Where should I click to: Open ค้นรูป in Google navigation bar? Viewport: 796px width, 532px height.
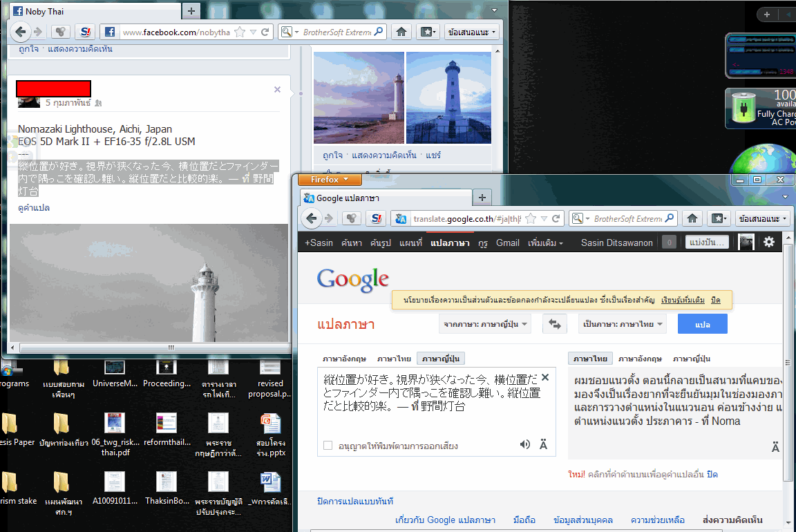click(381, 243)
